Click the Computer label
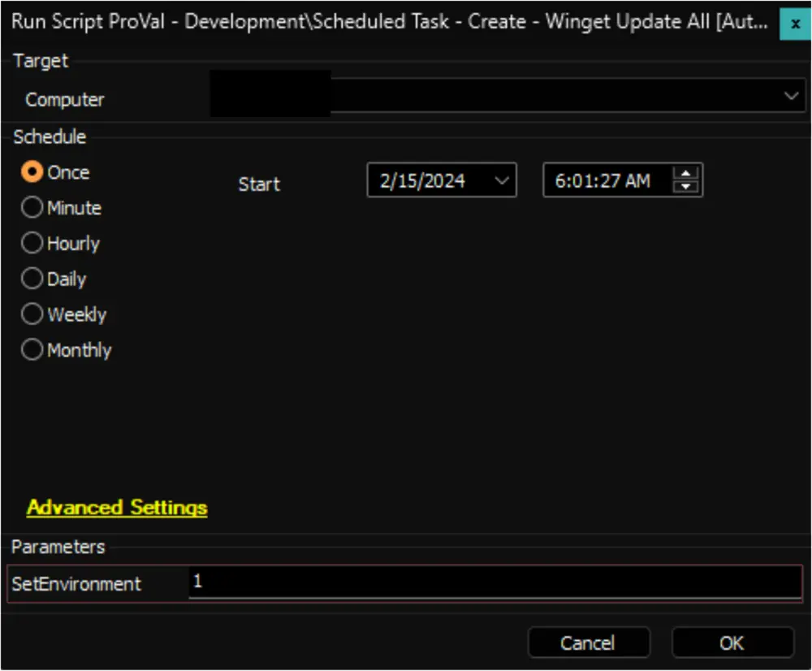Viewport: 812px width, 671px height. (x=65, y=99)
